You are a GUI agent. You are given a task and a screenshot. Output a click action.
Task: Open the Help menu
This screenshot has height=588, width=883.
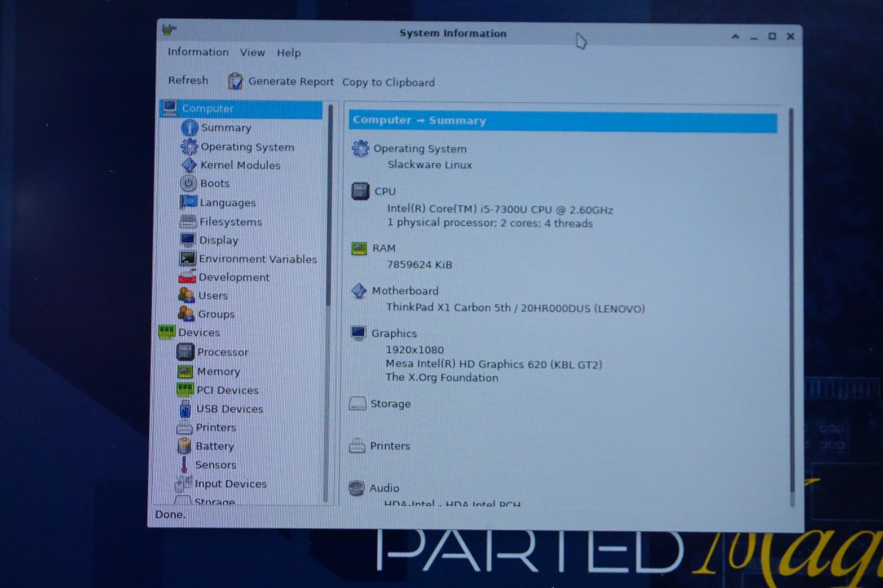289,53
